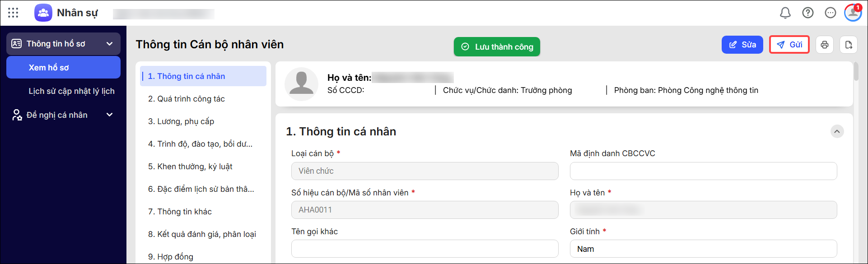Open the notifications bell
868x264 pixels.
(x=785, y=13)
